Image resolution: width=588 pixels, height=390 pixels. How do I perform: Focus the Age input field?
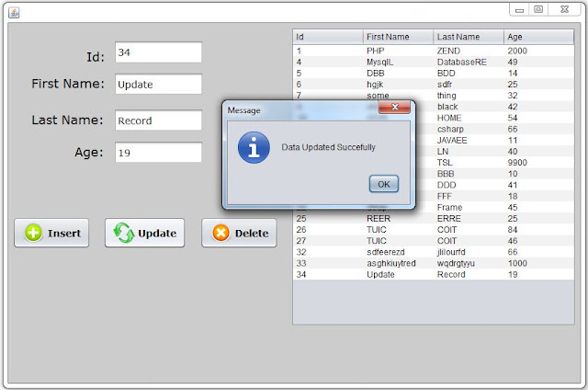click(x=158, y=153)
